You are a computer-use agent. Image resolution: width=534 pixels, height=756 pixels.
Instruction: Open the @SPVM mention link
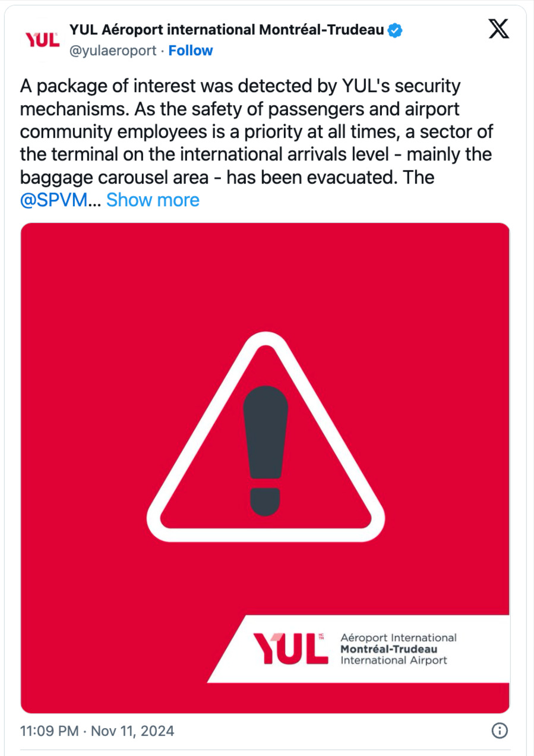click(x=53, y=200)
